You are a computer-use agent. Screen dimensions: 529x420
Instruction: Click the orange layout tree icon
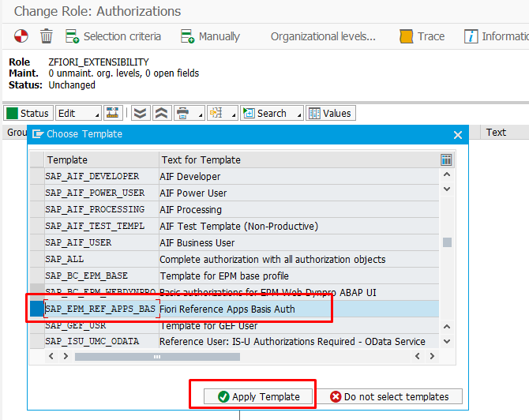tap(216, 113)
